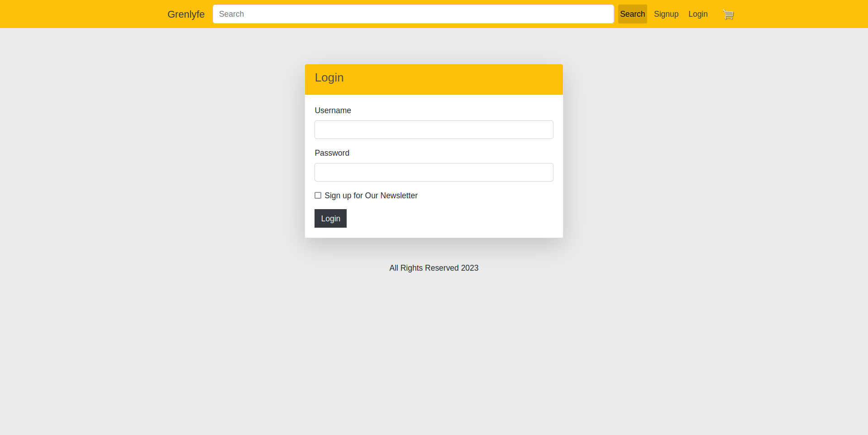
Task: Open the shopping cart
Action: 728,14
